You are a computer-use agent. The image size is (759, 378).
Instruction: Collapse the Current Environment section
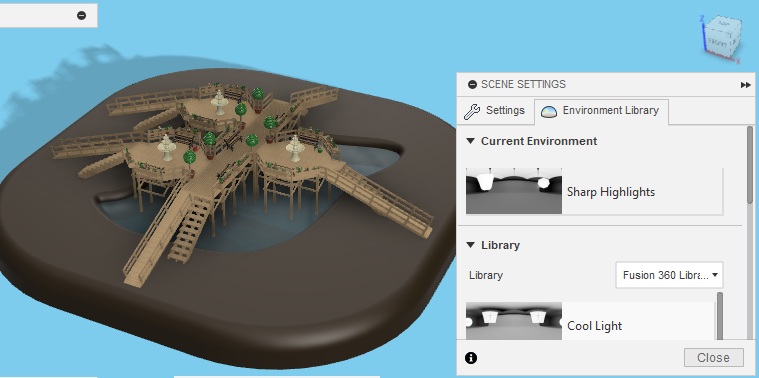point(470,141)
